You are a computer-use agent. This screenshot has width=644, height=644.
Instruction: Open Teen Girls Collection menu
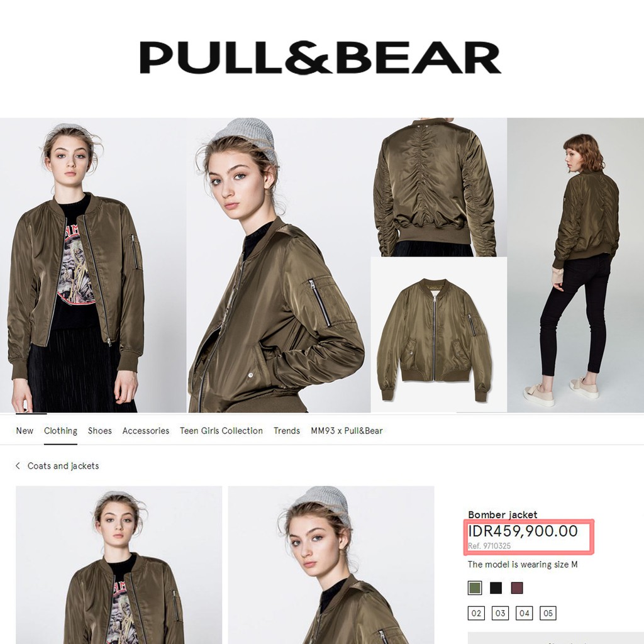[221, 431]
